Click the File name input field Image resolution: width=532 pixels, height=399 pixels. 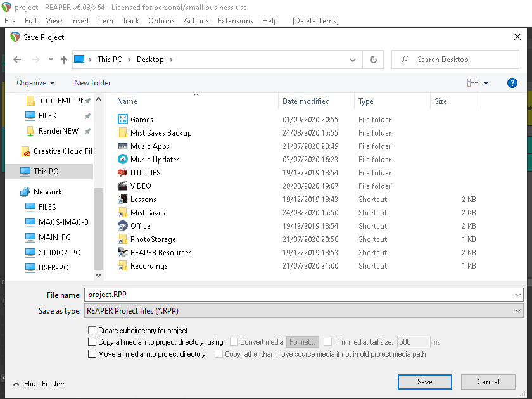coord(298,295)
